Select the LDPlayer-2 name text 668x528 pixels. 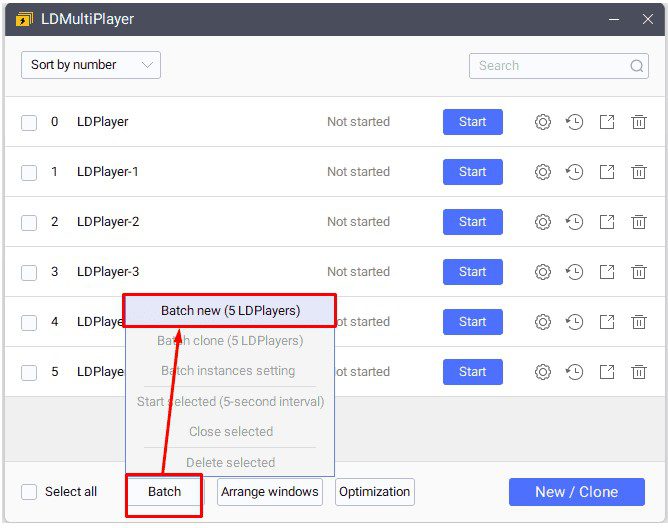(108, 222)
